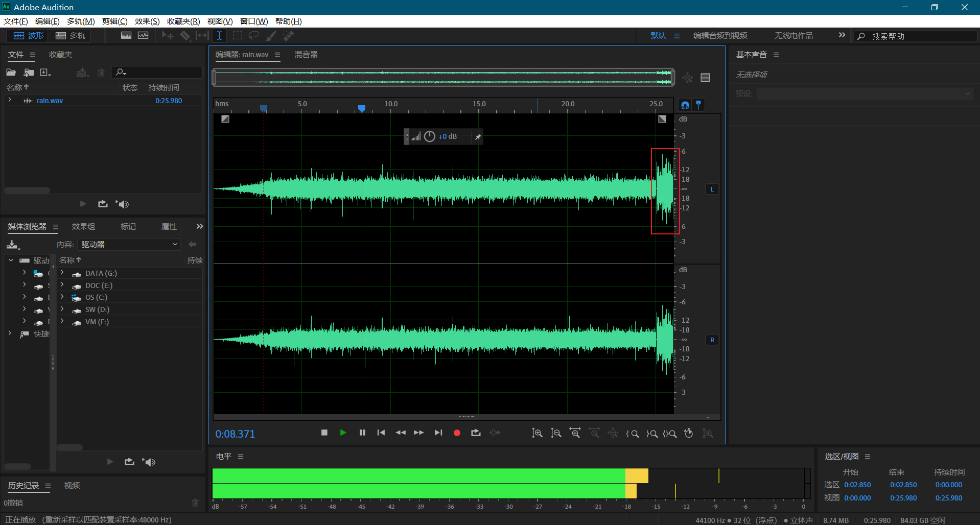Toggle the left channel (L) button
Screen dimensions: 980x525
pos(712,189)
